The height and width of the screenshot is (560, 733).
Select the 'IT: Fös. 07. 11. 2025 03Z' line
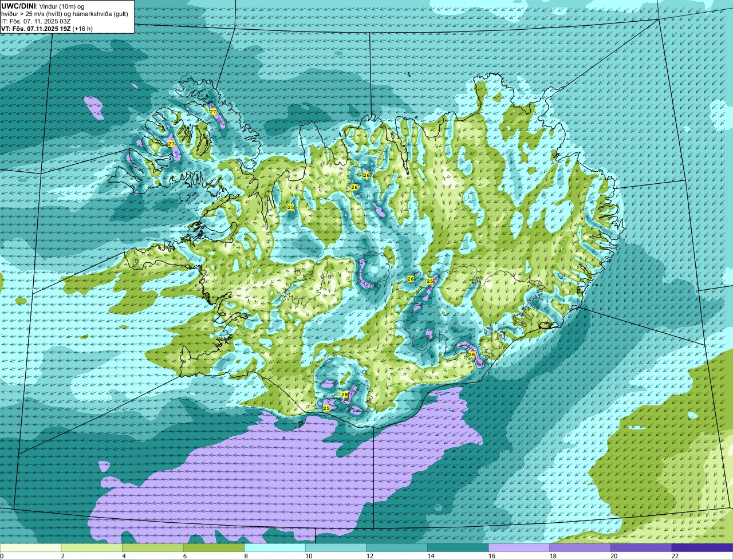pyautogui.click(x=36, y=21)
